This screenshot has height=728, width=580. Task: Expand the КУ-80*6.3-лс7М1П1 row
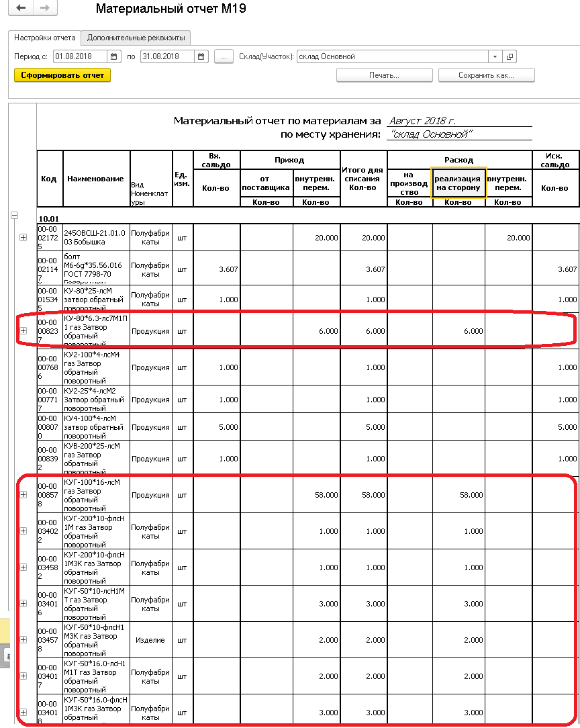click(x=23, y=330)
